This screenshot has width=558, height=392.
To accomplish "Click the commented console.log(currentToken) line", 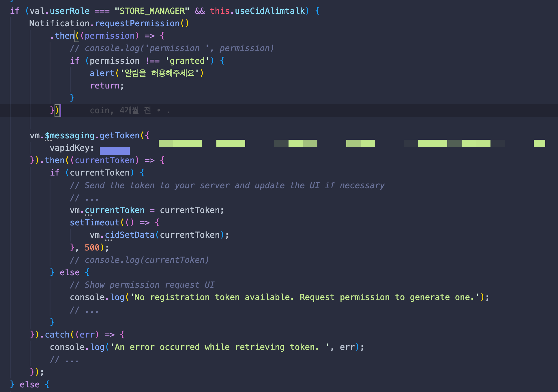I will click(x=139, y=260).
